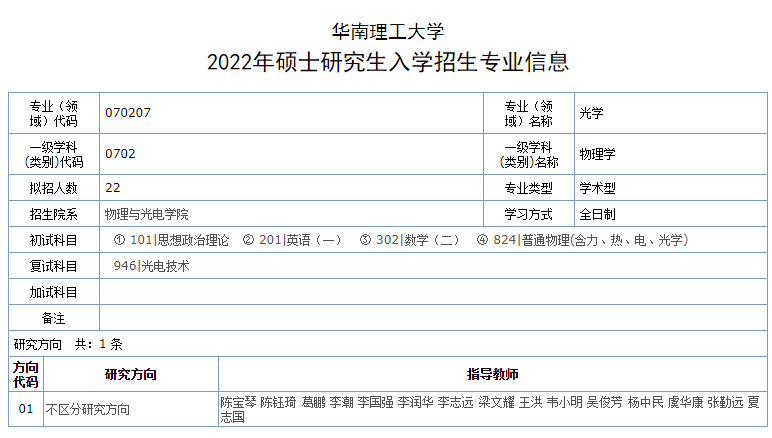This screenshot has height=438, width=772.
Task: Click advisor name 杨中民
Action: pyautogui.click(x=645, y=402)
